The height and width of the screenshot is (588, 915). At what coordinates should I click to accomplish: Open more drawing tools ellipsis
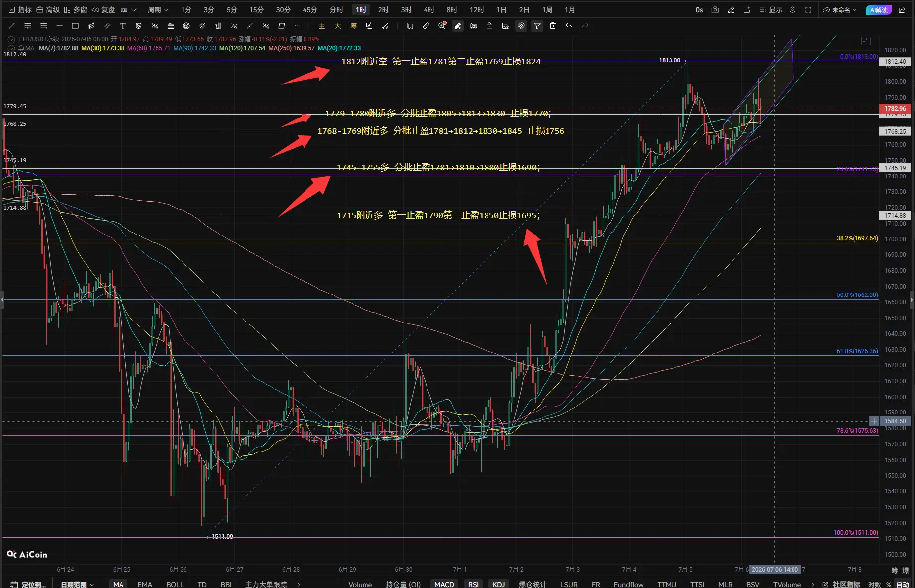(x=297, y=26)
